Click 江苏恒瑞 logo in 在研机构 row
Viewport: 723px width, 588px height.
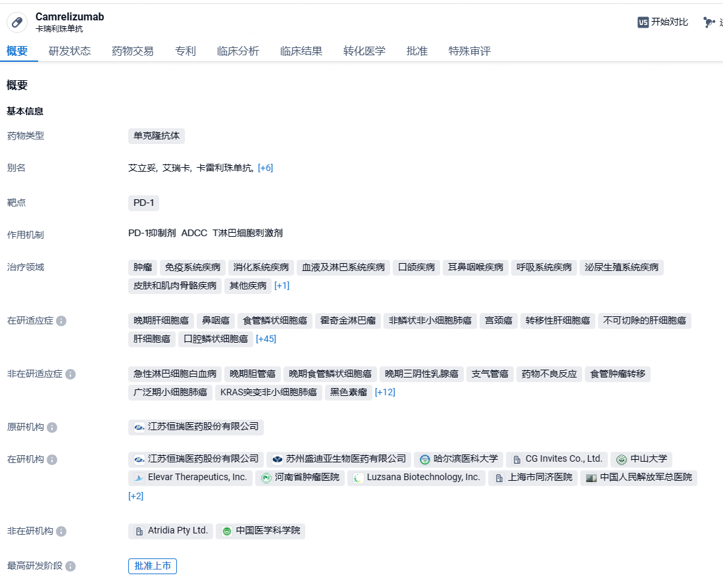139,460
